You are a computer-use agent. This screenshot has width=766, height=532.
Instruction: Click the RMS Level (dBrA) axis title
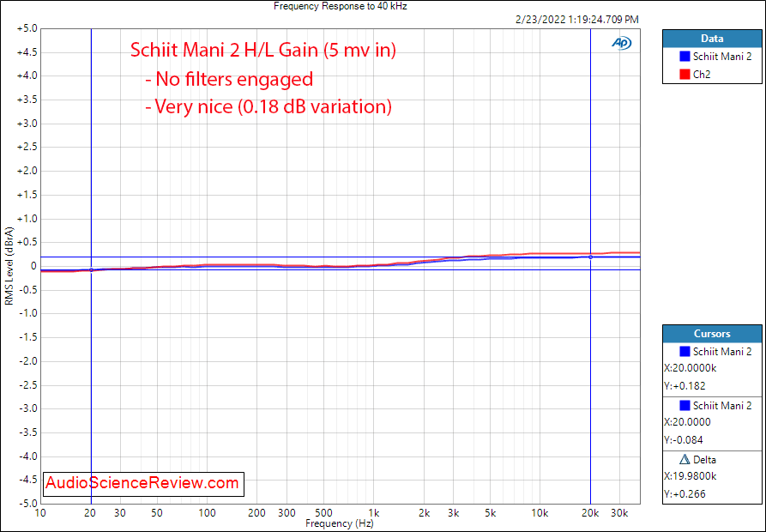(9, 266)
